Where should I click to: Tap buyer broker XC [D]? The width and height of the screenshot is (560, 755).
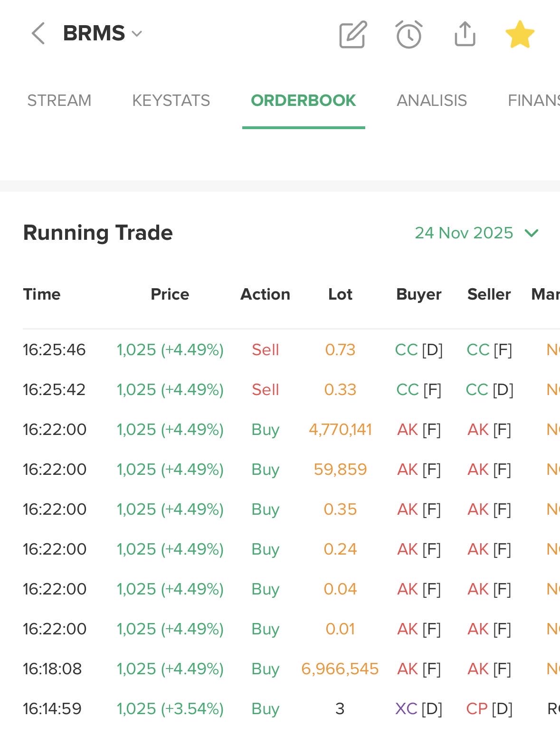[418, 708]
